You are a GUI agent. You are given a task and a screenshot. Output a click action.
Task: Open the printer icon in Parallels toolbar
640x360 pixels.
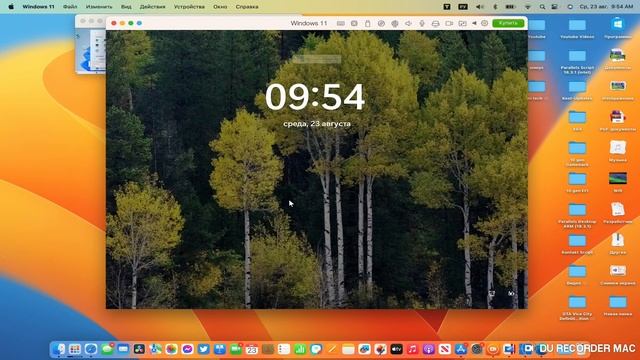(436, 23)
